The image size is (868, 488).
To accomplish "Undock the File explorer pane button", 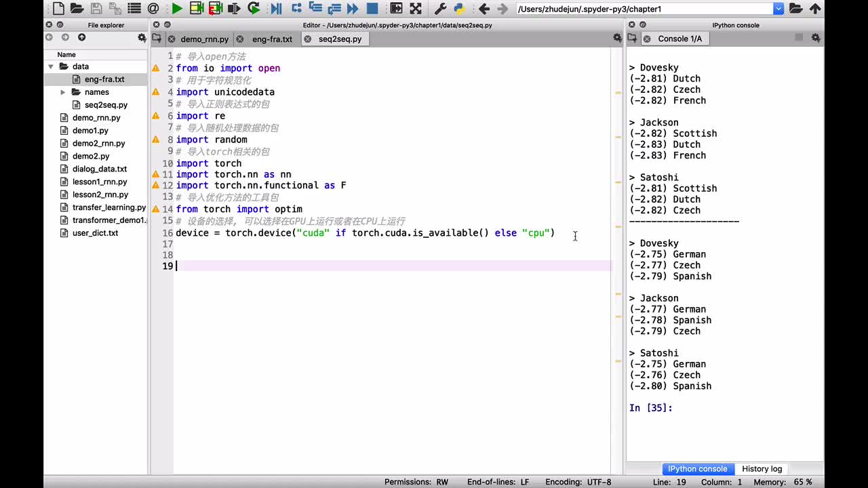I will coord(58,24).
